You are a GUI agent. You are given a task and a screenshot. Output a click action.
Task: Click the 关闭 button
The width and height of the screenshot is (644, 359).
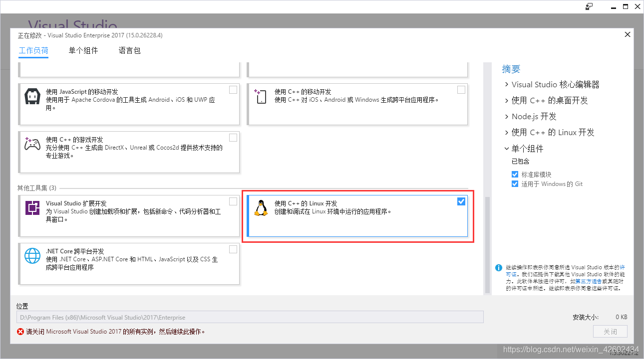[x=610, y=331]
